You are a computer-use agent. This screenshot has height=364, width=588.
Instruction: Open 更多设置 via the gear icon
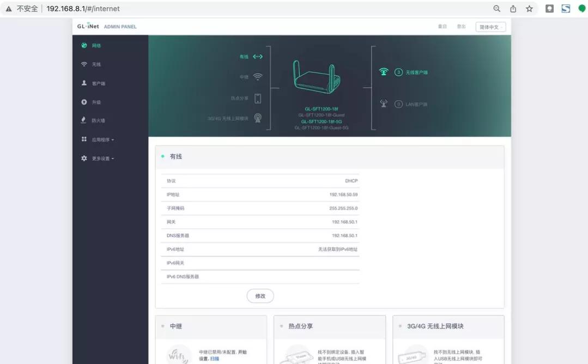click(x=83, y=158)
